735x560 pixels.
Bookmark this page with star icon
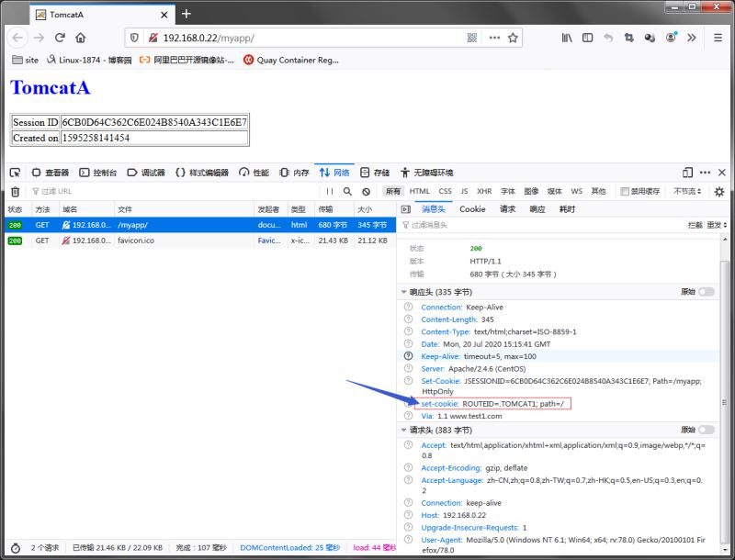point(514,38)
